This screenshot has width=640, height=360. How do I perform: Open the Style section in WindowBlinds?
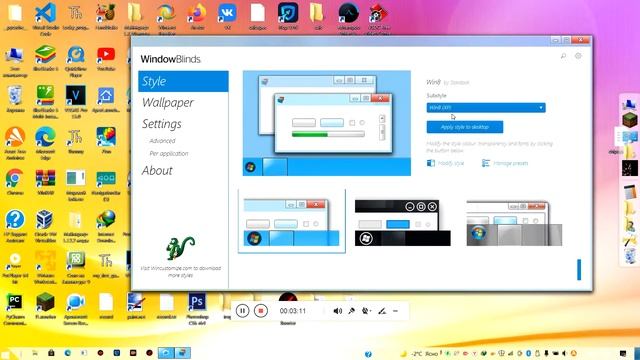click(183, 81)
